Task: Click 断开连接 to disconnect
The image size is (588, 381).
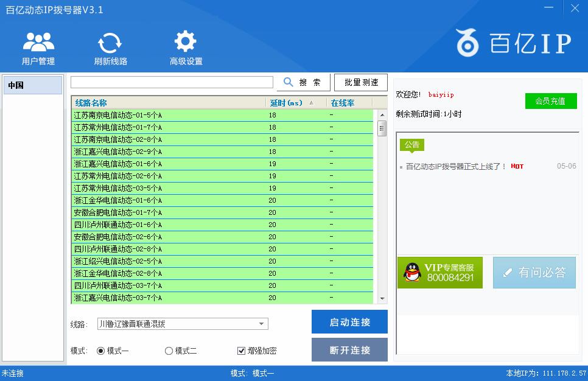Action: click(x=349, y=350)
